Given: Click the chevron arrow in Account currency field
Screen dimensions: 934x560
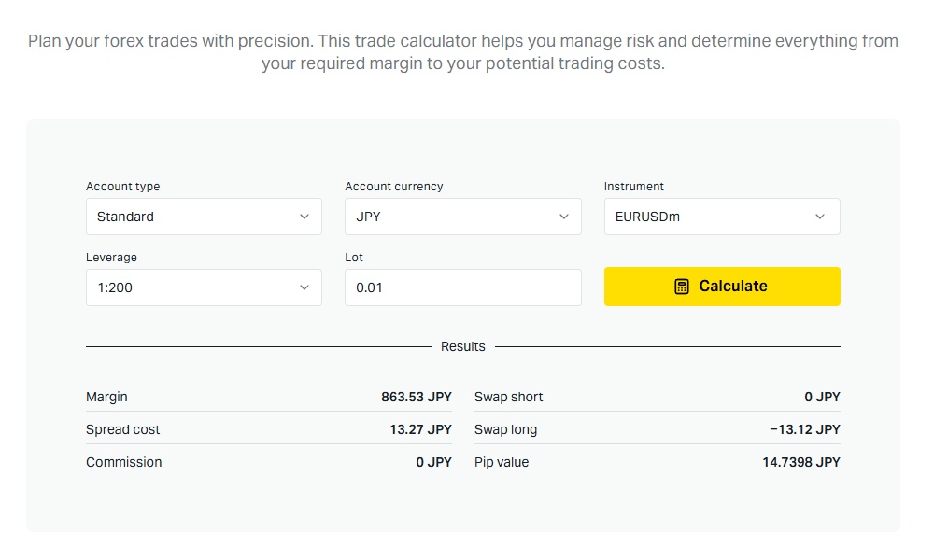Looking at the screenshot, I should coord(564,217).
